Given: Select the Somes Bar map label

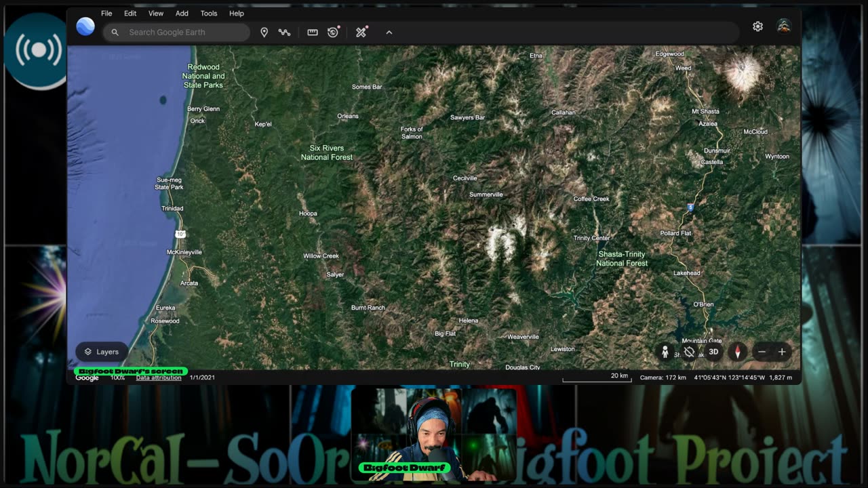Looking at the screenshot, I should 367,87.
